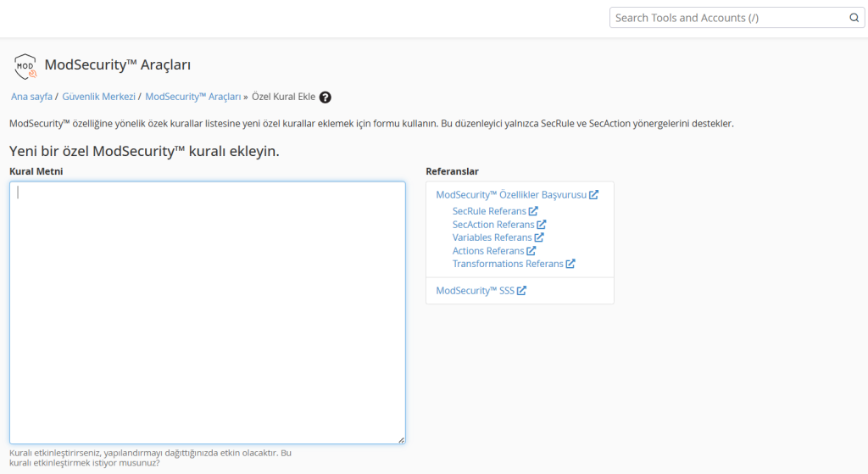The width and height of the screenshot is (868, 474).
Task: Open the help question mark icon
Action: click(325, 97)
